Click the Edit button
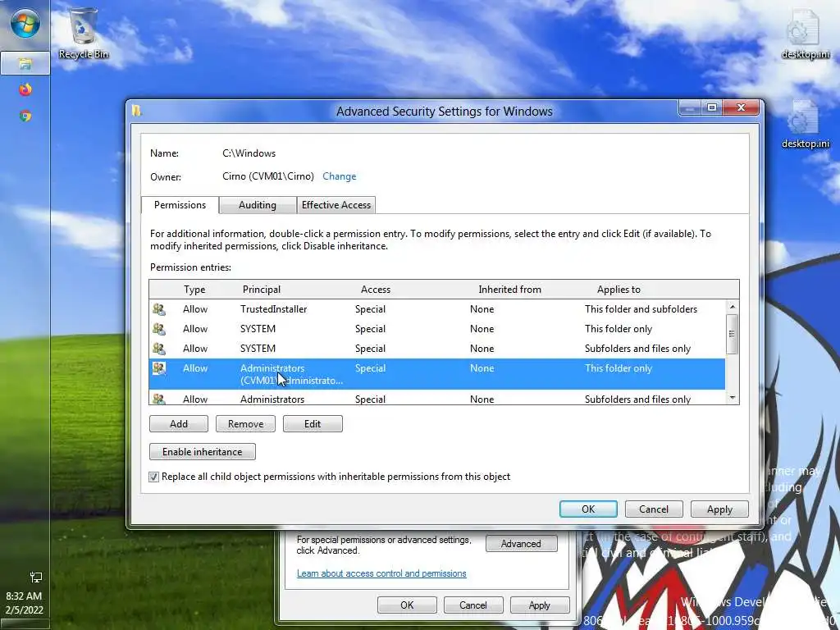The width and height of the screenshot is (840, 630). click(x=313, y=424)
